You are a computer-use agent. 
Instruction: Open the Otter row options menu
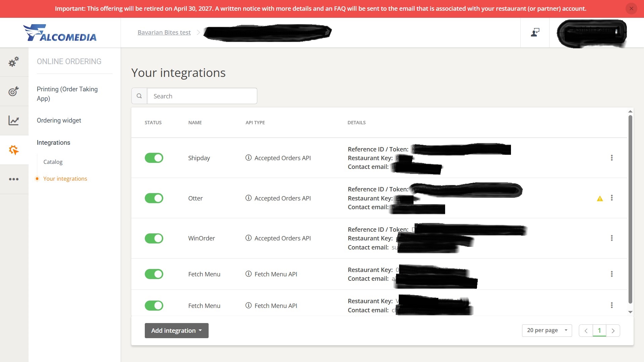611,198
